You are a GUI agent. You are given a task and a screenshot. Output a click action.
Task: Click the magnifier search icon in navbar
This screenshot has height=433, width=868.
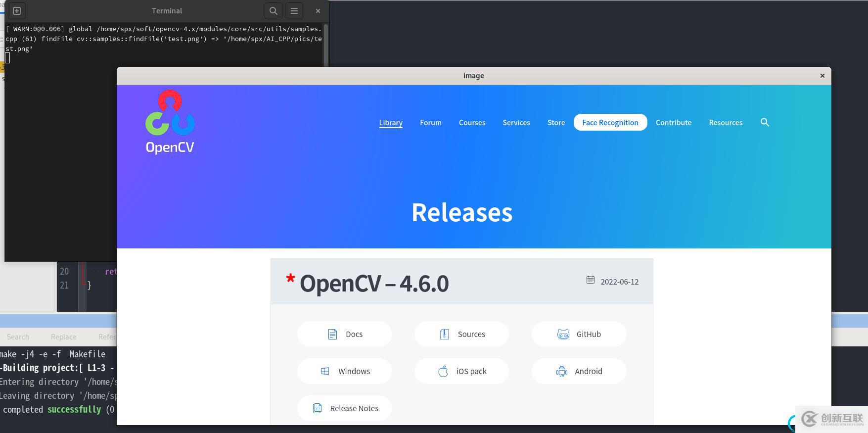[x=765, y=122]
